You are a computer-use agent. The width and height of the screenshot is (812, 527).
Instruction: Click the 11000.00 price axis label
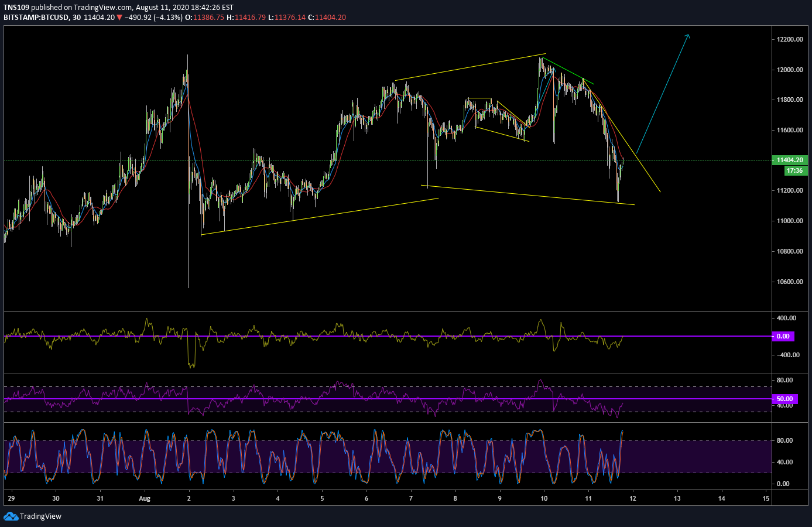coord(790,221)
